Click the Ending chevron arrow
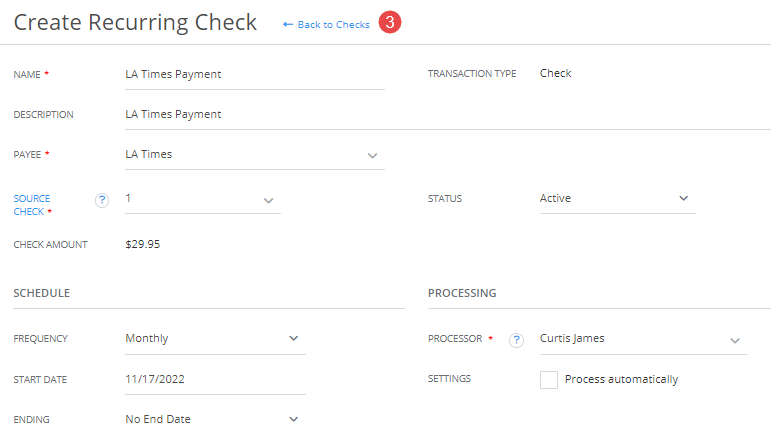 294,419
